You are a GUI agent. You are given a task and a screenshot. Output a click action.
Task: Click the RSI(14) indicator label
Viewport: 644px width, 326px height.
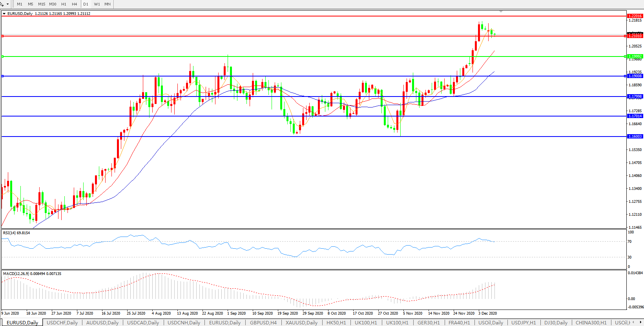pos(16,233)
